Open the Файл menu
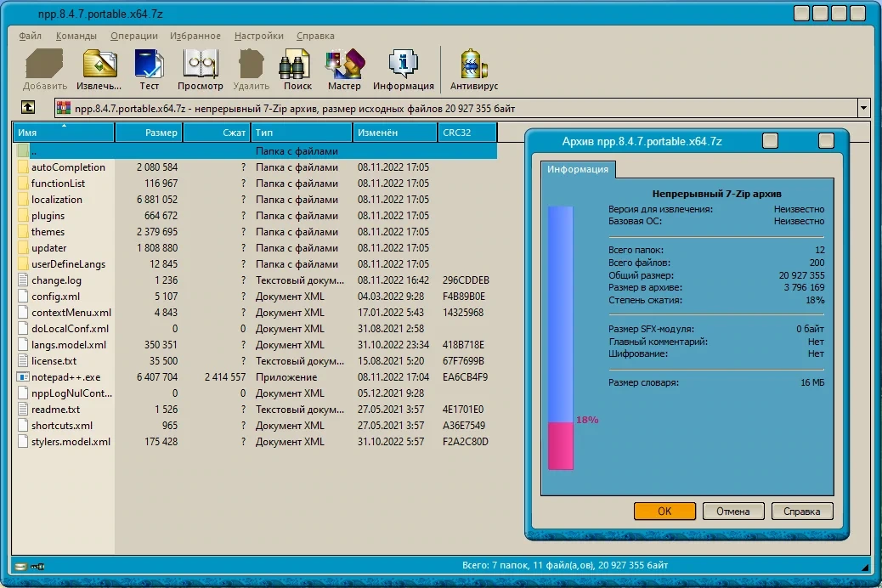This screenshot has height=588, width=882. (31, 36)
